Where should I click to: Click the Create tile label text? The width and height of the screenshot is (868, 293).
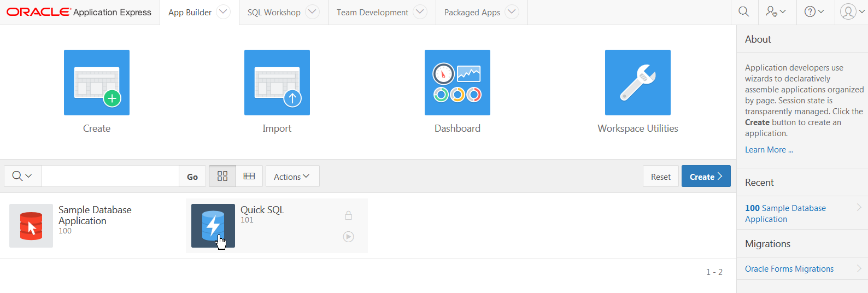point(97,128)
